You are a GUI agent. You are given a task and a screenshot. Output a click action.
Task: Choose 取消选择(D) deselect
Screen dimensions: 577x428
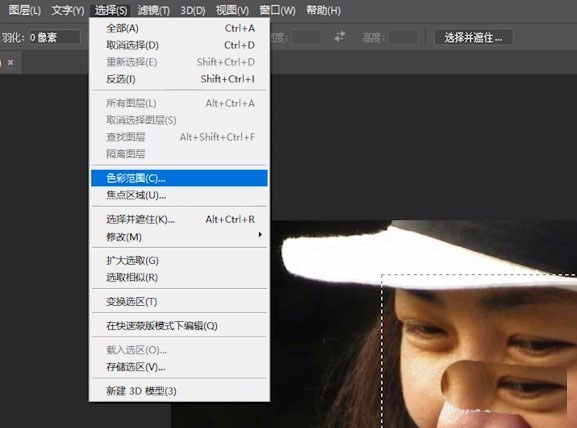(179, 45)
